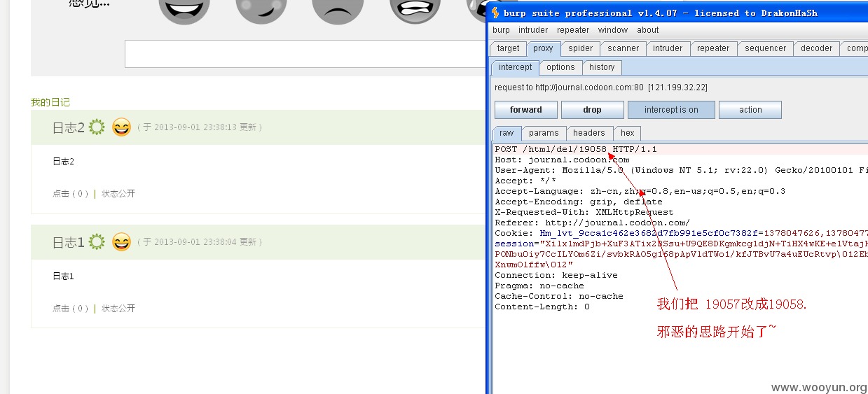Viewport: 868px width, 394px height.
Task: Show the headers request view tab
Action: (x=589, y=133)
